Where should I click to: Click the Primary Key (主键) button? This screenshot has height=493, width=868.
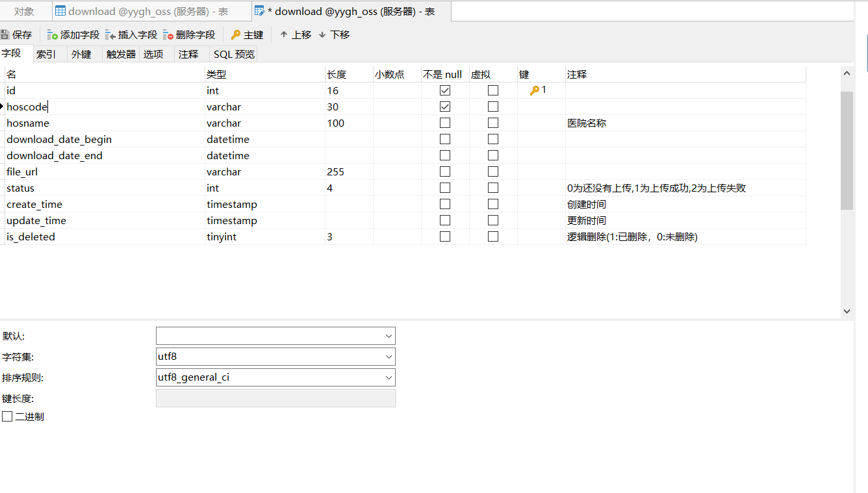(248, 34)
